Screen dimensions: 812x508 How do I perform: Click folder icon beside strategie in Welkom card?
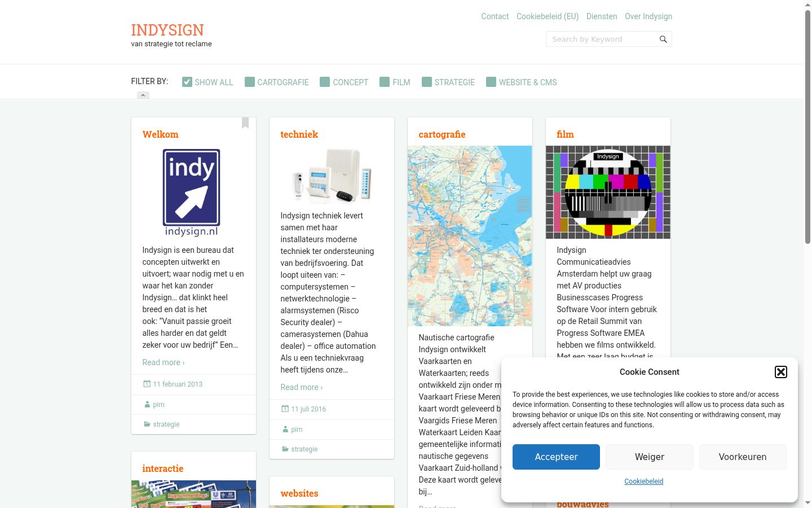click(147, 424)
